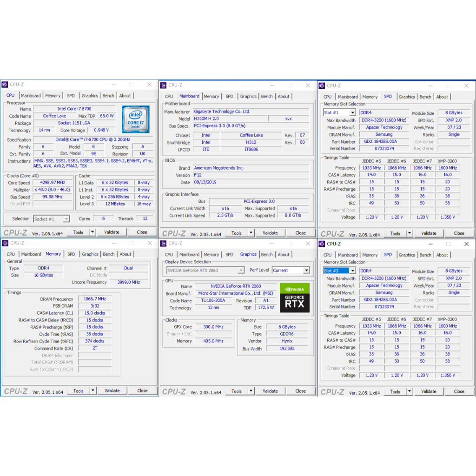Click CPU-Z title icon of Core i7 processor window
Viewport: 476px width, 476px height.
tap(5, 85)
